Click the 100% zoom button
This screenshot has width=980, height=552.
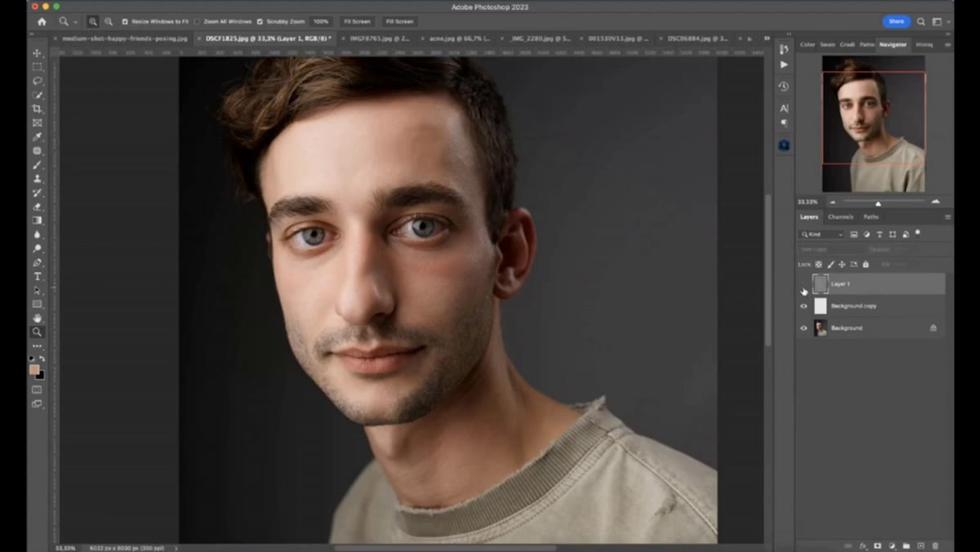click(x=321, y=21)
